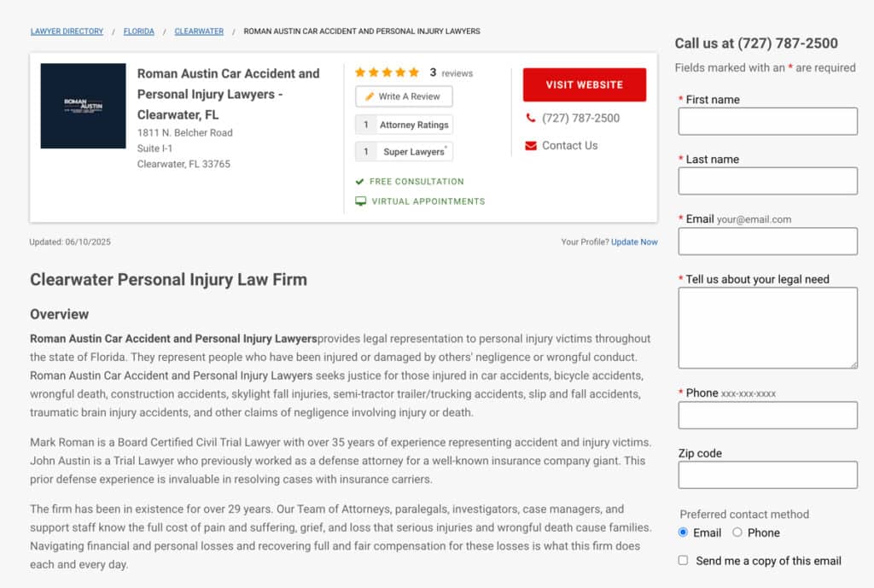874x588 pixels.
Task: Focus the Zip code input field
Action: point(767,474)
